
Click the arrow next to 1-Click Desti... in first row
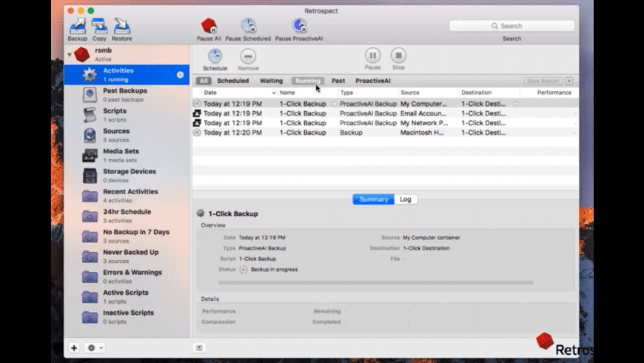(516, 104)
